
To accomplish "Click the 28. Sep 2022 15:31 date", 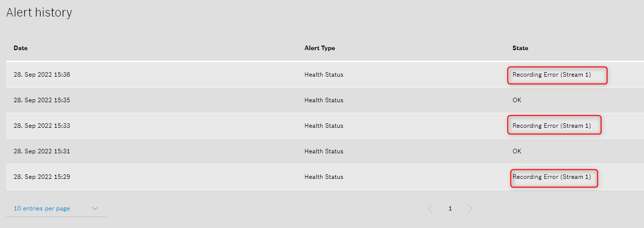I will 42,151.
